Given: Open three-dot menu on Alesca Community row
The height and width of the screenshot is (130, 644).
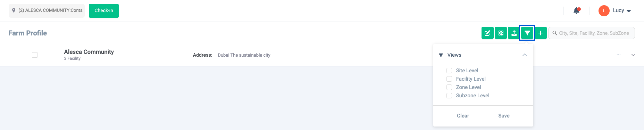Looking at the screenshot, I should tap(619, 55).
